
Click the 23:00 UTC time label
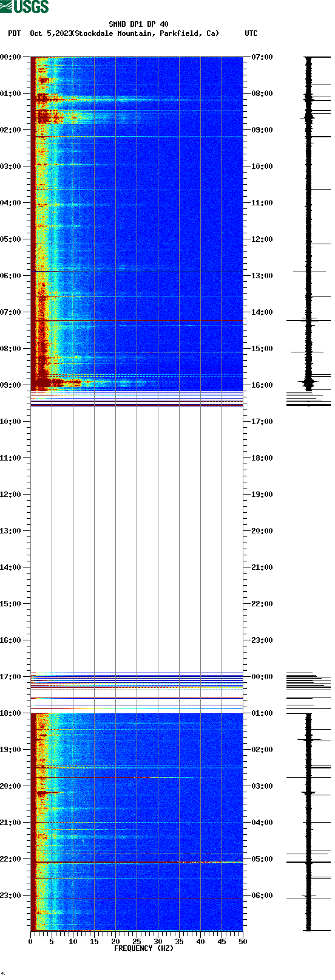262,640
